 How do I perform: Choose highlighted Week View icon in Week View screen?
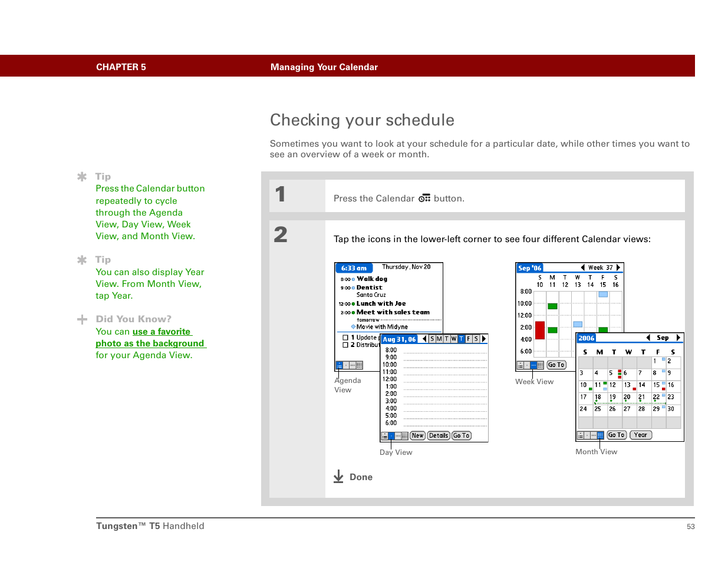533,365
